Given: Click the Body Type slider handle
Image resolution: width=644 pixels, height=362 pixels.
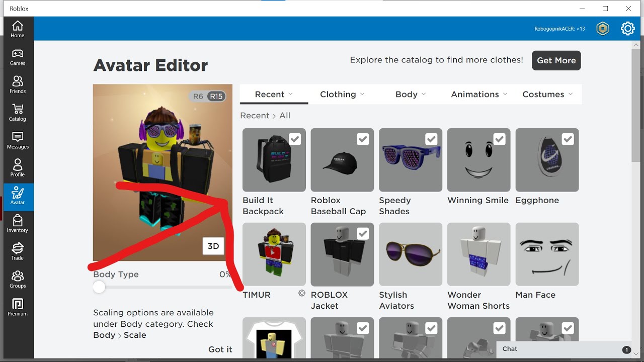Looking at the screenshot, I should point(99,287).
